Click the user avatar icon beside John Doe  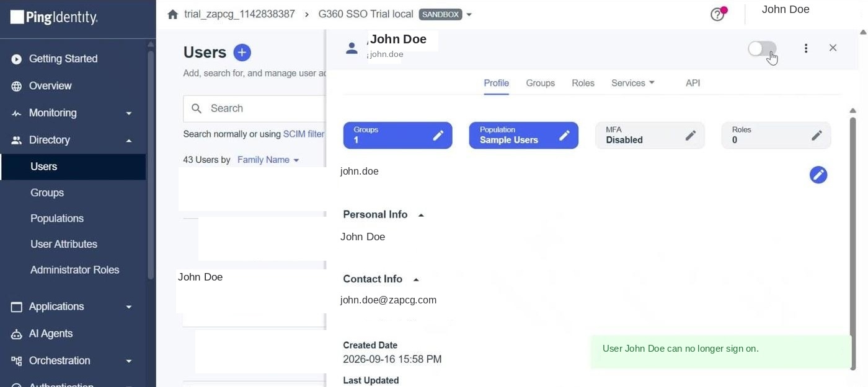352,48
